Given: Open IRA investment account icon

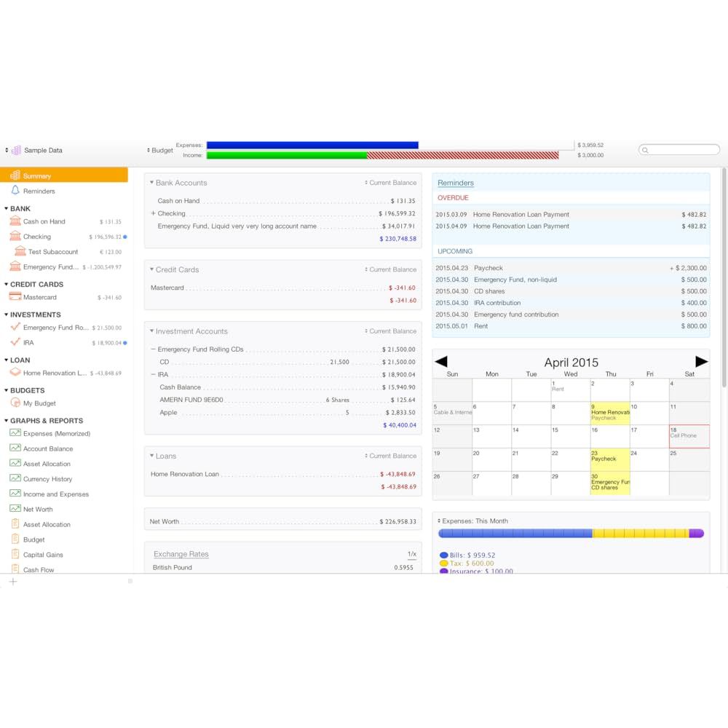Looking at the screenshot, I should click(15, 342).
